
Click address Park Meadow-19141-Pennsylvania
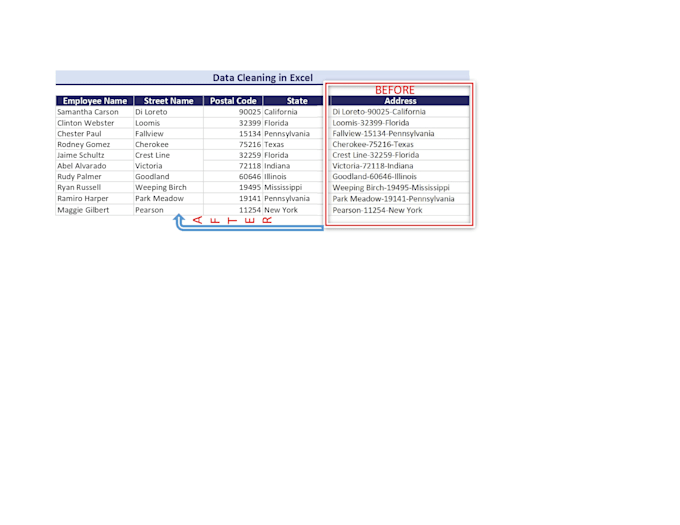(399, 199)
